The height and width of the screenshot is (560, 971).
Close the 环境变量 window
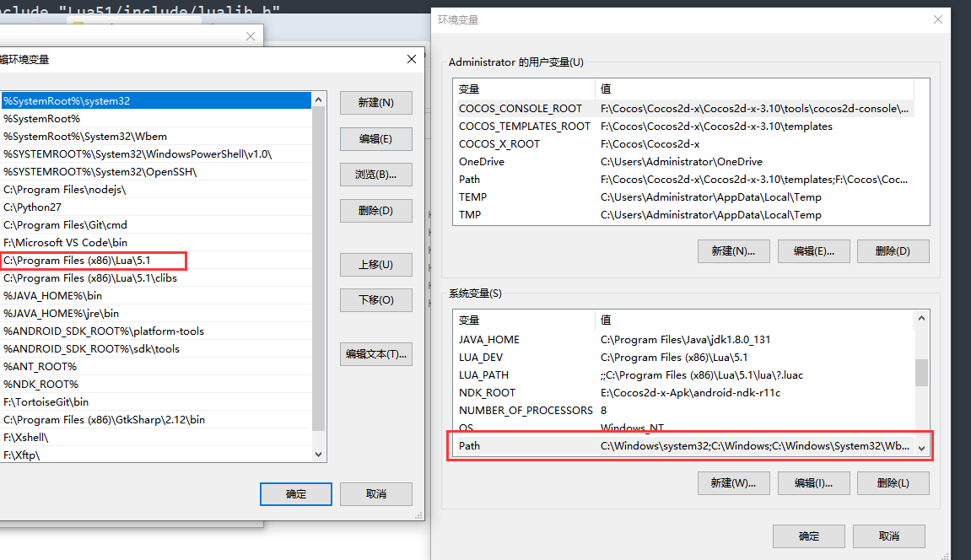click(x=937, y=19)
